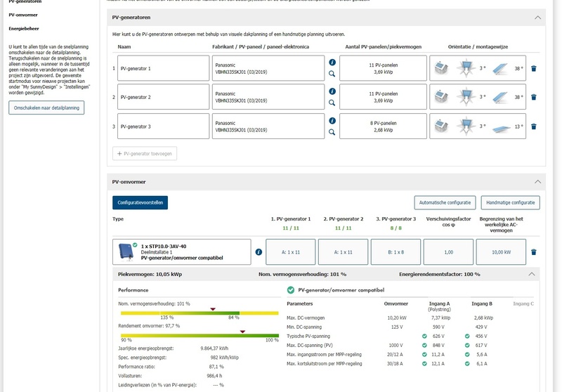Open info for PV-generator 2 panel
This screenshot has width=562, height=392.
pyautogui.click(x=332, y=91)
